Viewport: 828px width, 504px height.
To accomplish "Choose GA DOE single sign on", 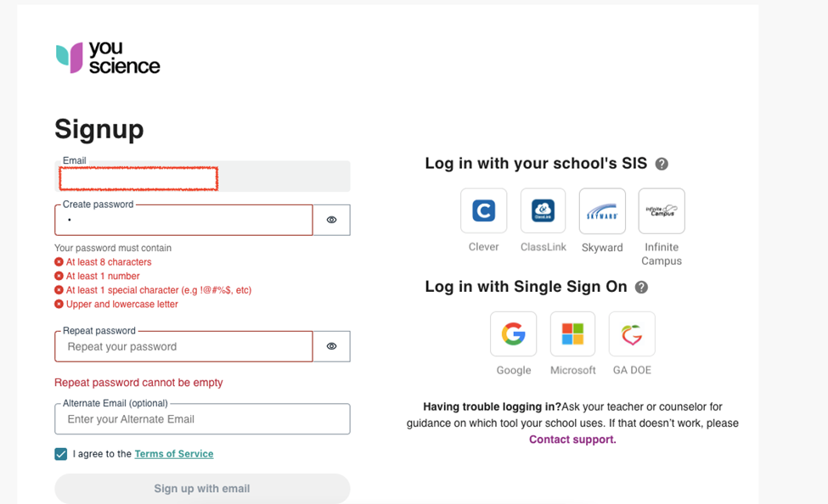I will pyautogui.click(x=632, y=333).
